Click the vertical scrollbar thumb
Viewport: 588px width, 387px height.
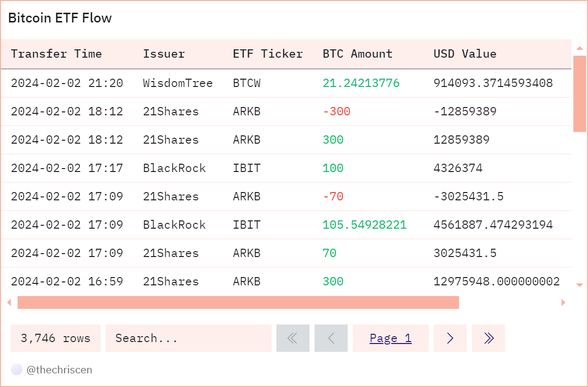coord(580,94)
